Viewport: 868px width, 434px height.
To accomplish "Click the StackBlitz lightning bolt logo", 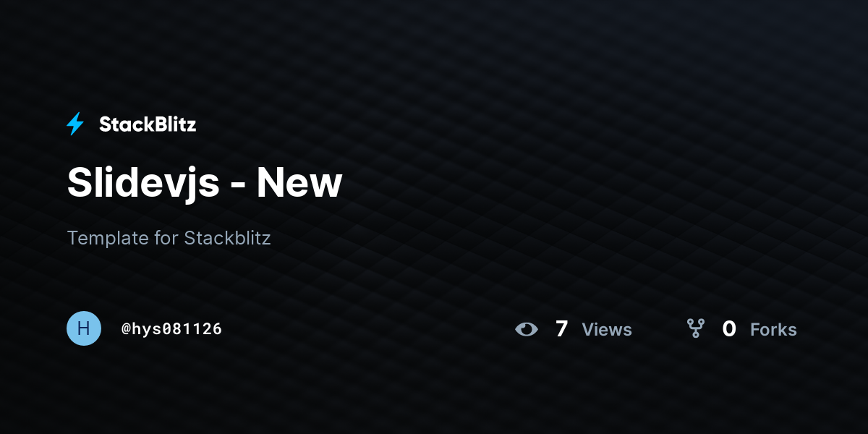I will (x=75, y=124).
